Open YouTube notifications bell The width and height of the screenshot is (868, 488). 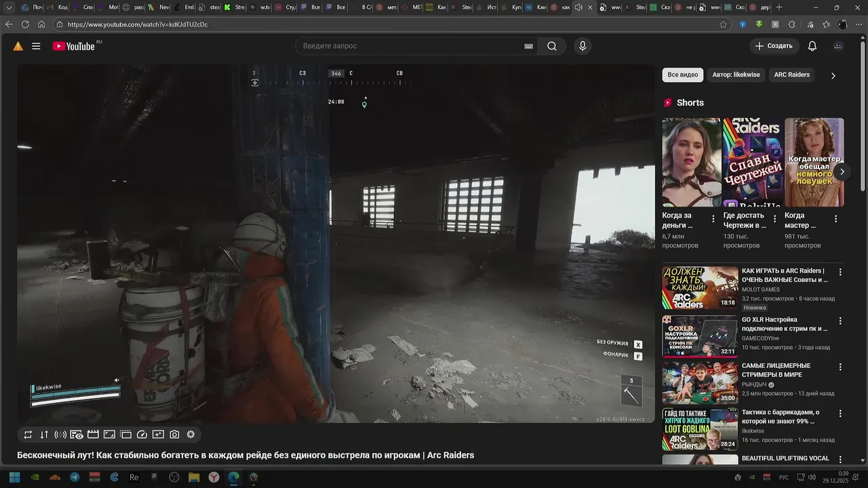point(812,46)
